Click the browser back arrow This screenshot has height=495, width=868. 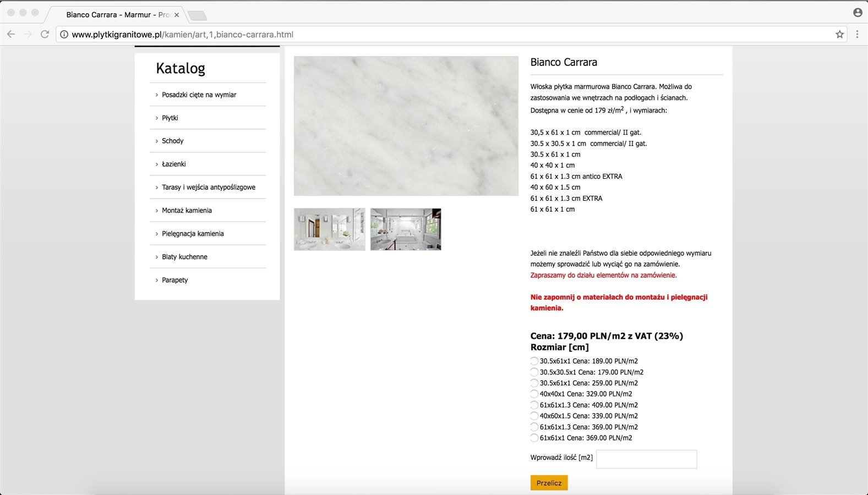point(11,34)
